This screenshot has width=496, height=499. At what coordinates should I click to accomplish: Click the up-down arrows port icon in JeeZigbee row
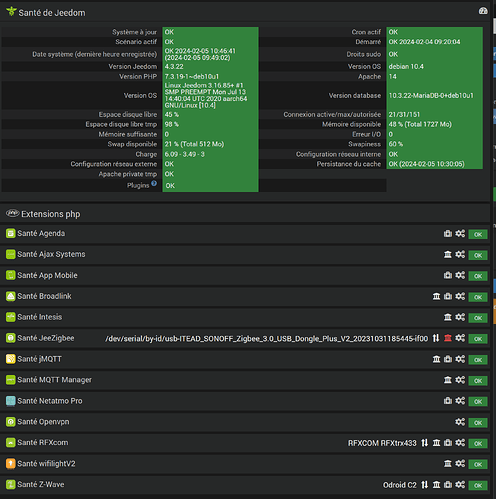[436, 338]
